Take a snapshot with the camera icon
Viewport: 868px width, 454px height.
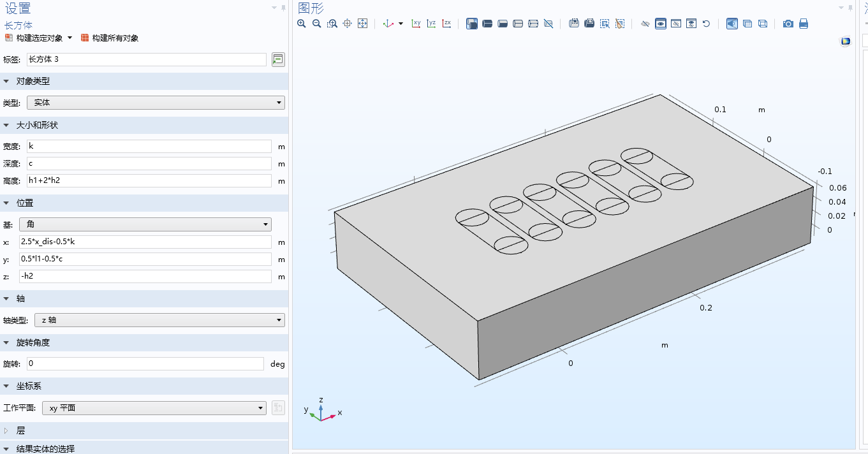pyautogui.click(x=788, y=24)
